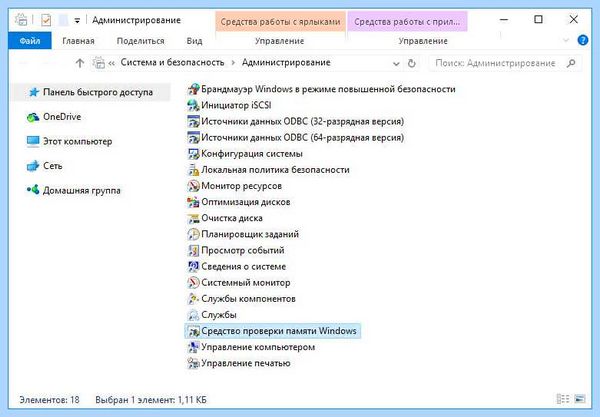Expand the address bar history dropdown

click(x=396, y=64)
